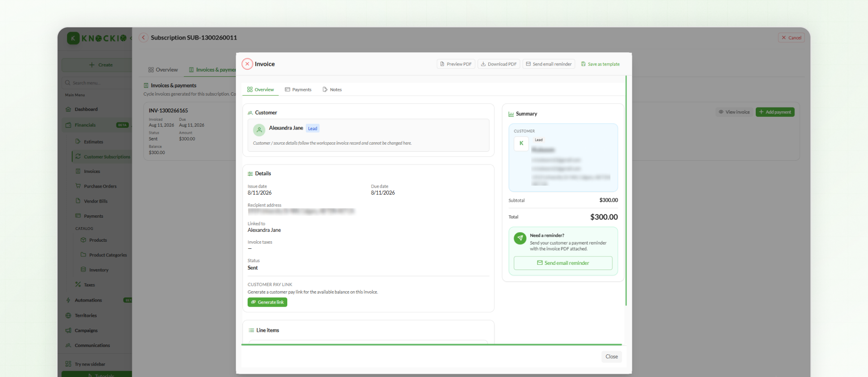Open Vendor Bills in the sidebar

click(x=96, y=201)
